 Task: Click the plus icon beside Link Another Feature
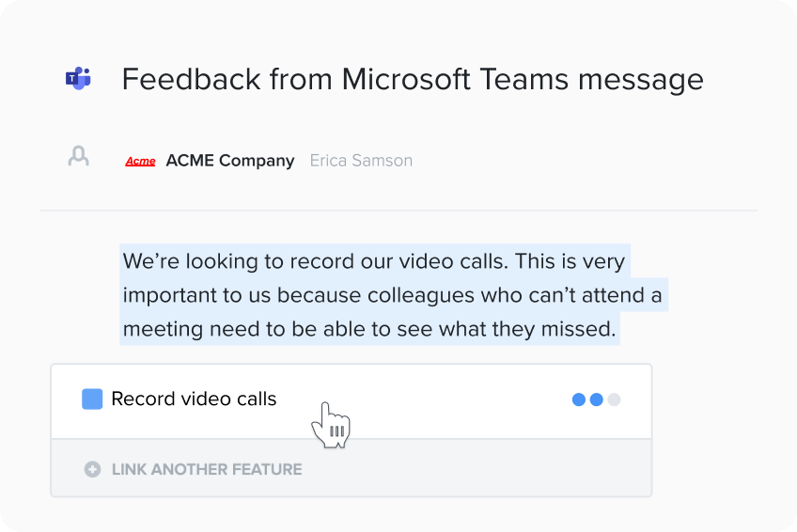point(92,469)
